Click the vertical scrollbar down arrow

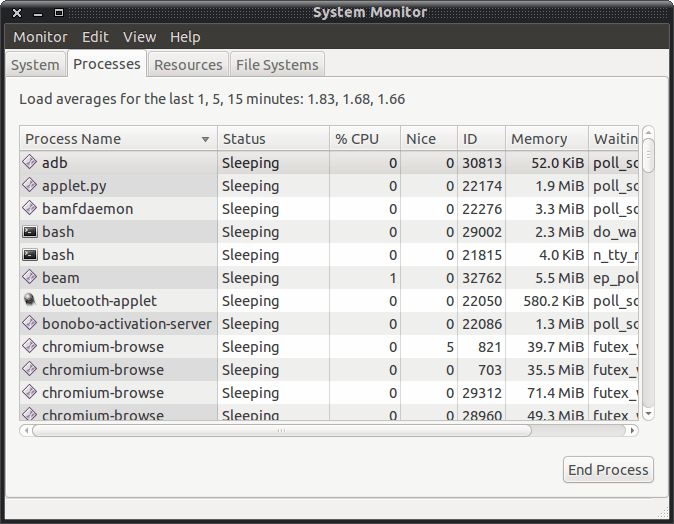pos(648,413)
